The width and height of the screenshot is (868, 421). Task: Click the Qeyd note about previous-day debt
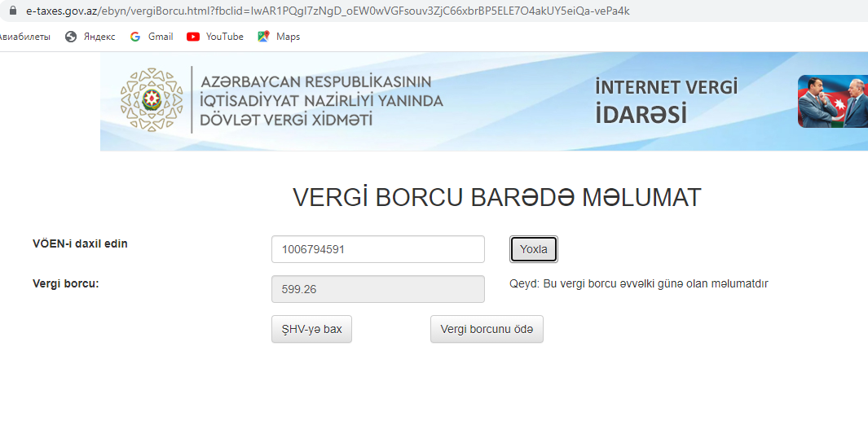(x=638, y=284)
